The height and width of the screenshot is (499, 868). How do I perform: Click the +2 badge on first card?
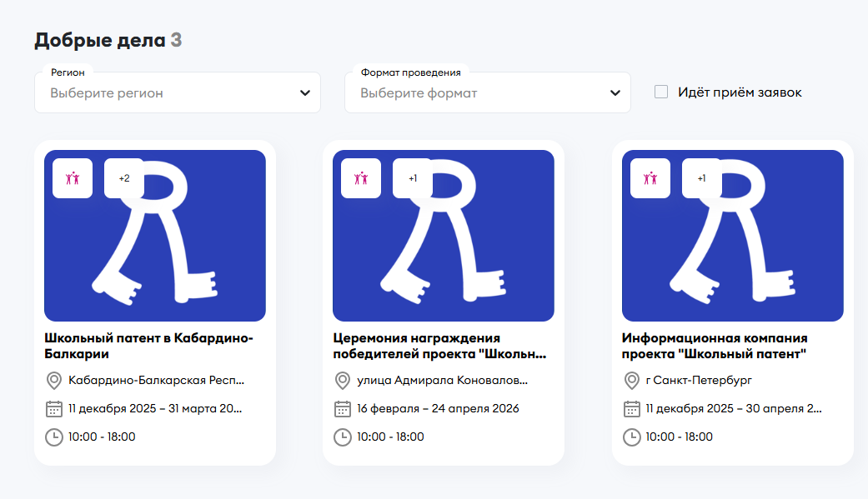click(x=124, y=178)
